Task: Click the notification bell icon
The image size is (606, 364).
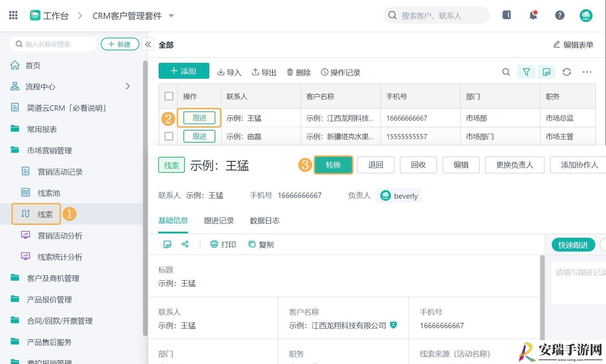Action: [533, 15]
